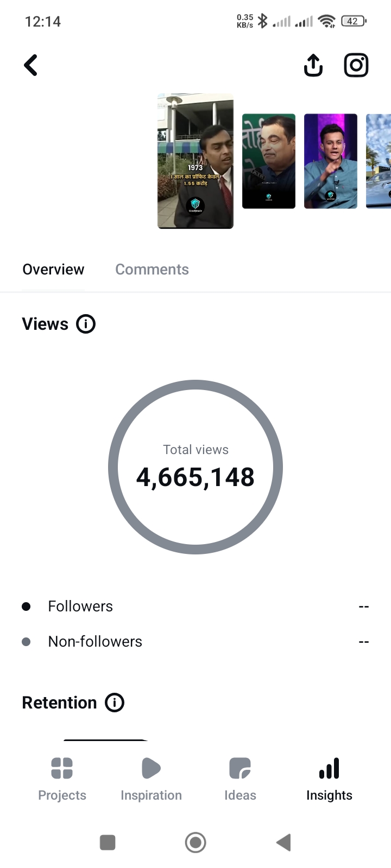The width and height of the screenshot is (391, 868).
Task: Tap the share/upload icon
Action: point(313,66)
